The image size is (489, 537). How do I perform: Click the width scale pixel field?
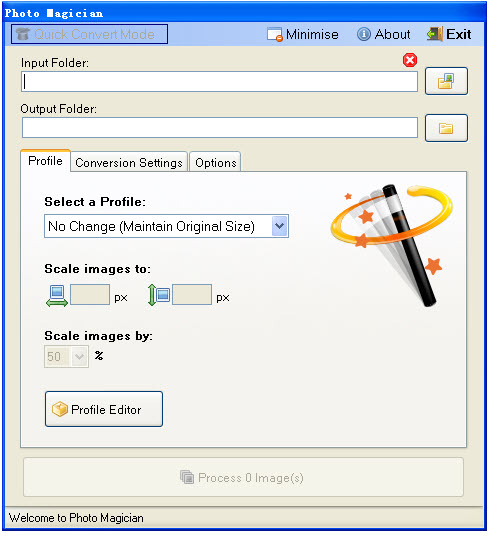[90, 295]
